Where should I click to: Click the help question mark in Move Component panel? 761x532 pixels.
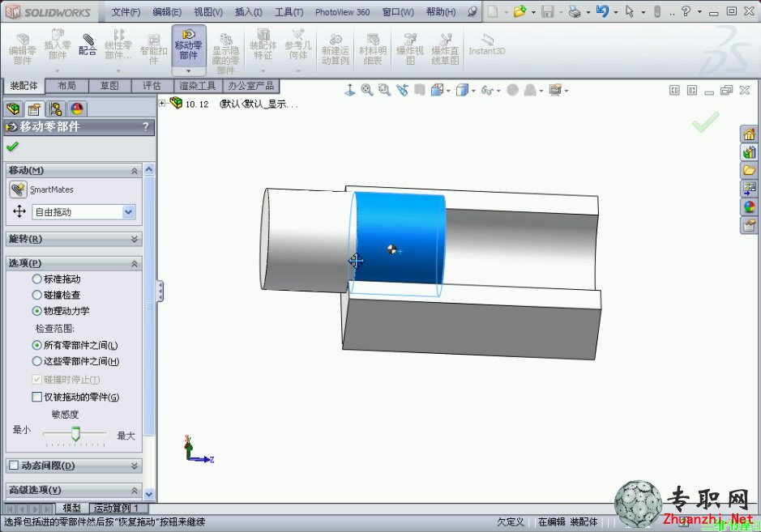[146, 126]
